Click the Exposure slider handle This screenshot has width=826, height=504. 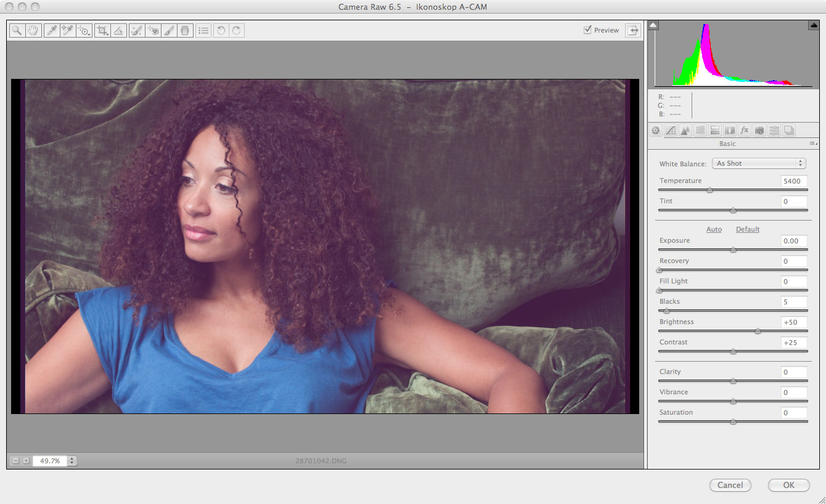(x=733, y=250)
